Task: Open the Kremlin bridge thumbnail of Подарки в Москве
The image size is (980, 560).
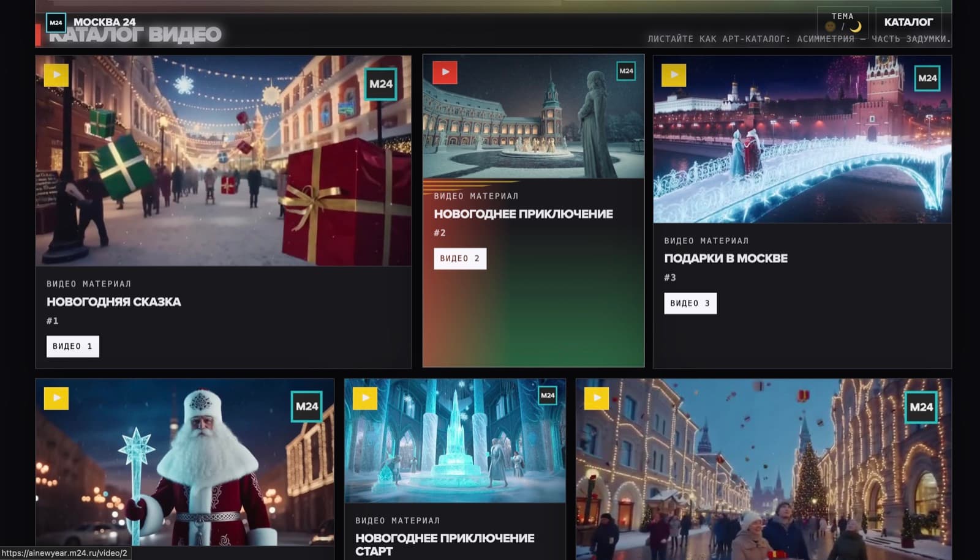Action: point(802,140)
